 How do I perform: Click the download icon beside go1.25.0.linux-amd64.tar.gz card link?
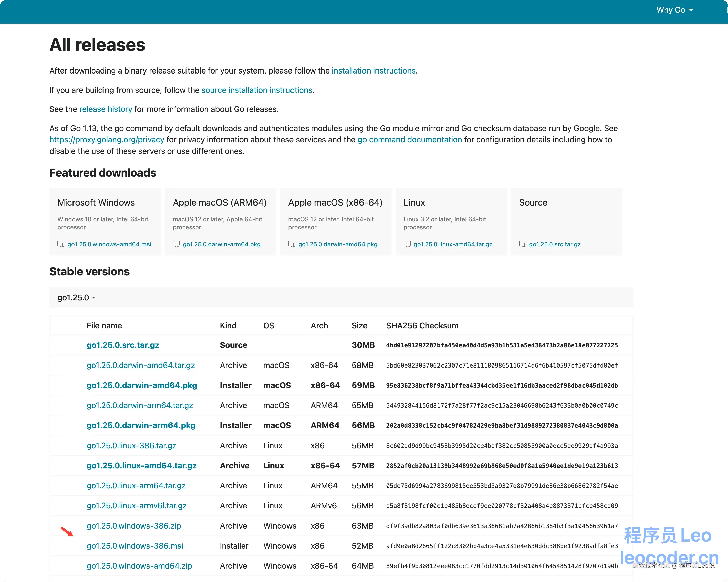tap(407, 244)
